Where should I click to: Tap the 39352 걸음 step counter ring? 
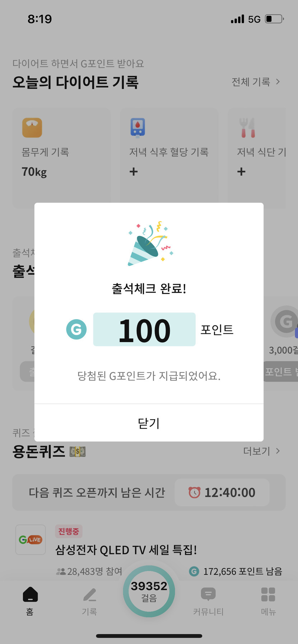[x=149, y=591]
